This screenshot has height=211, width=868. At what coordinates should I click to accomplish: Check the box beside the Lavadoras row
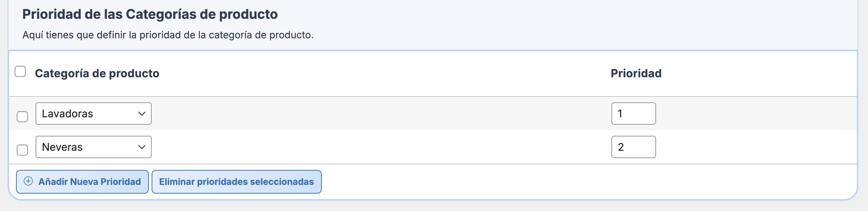coord(22,116)
